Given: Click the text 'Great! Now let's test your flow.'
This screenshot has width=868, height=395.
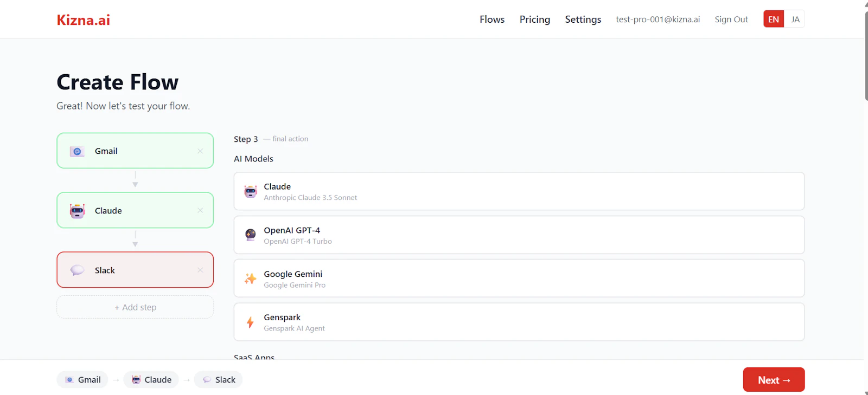Looking at the screenshot, I should [x=123, y=106].
